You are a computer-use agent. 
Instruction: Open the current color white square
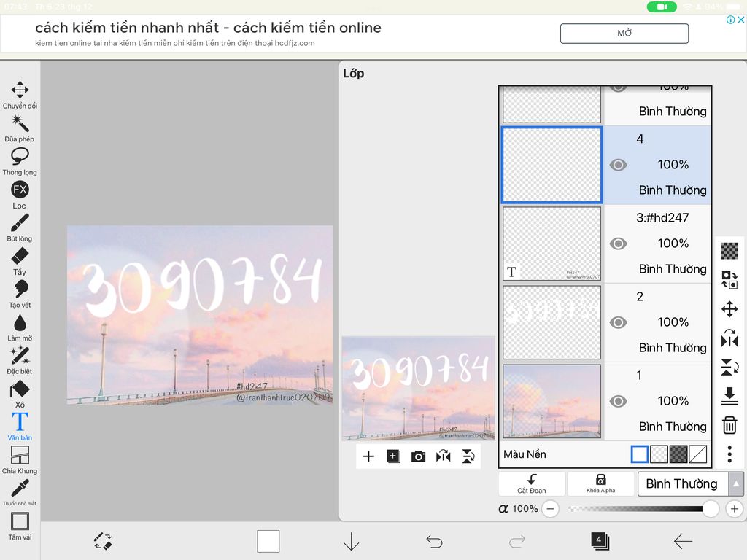(268, 542)
